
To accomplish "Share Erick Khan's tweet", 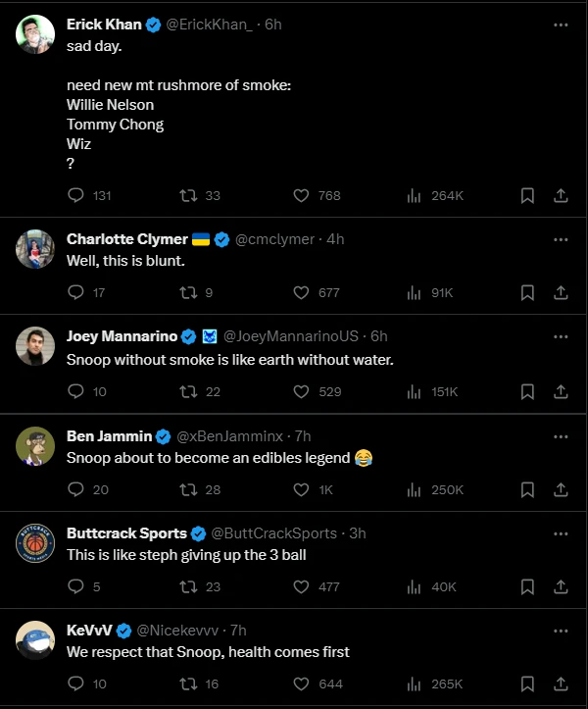I will (562, 195).
